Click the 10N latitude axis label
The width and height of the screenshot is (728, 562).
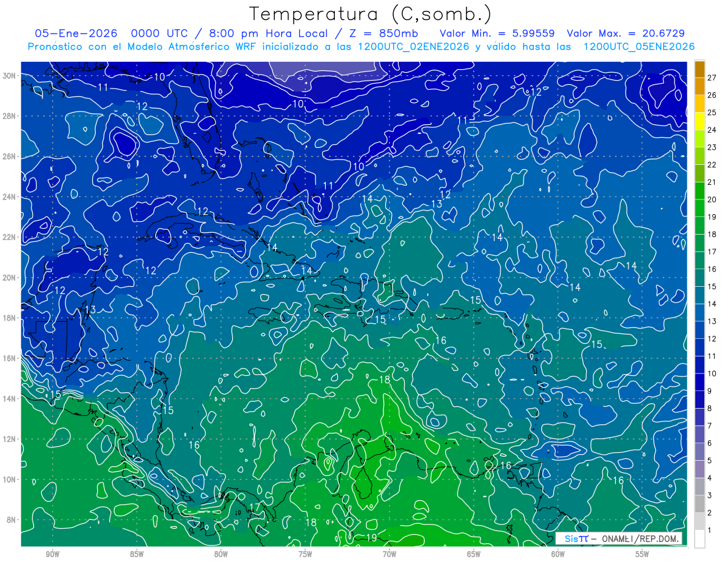(x=10, y=479)
